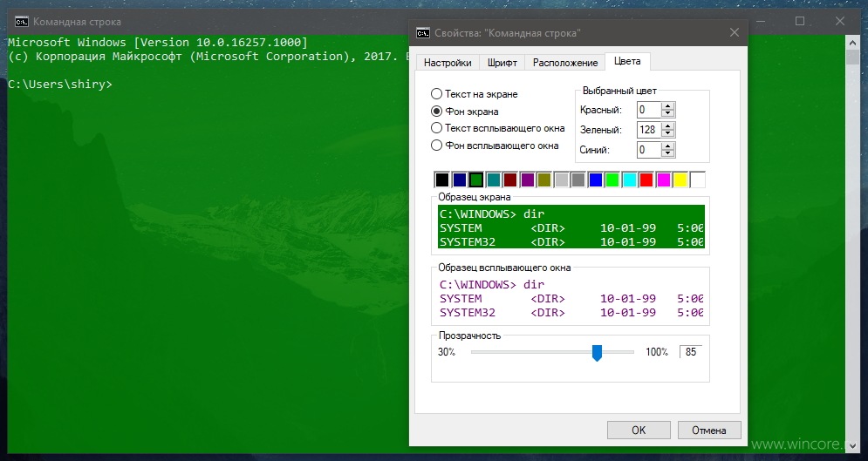
Task: Choose 'Текст всплывающего окна' radio option
Action: tap(437, 128)
